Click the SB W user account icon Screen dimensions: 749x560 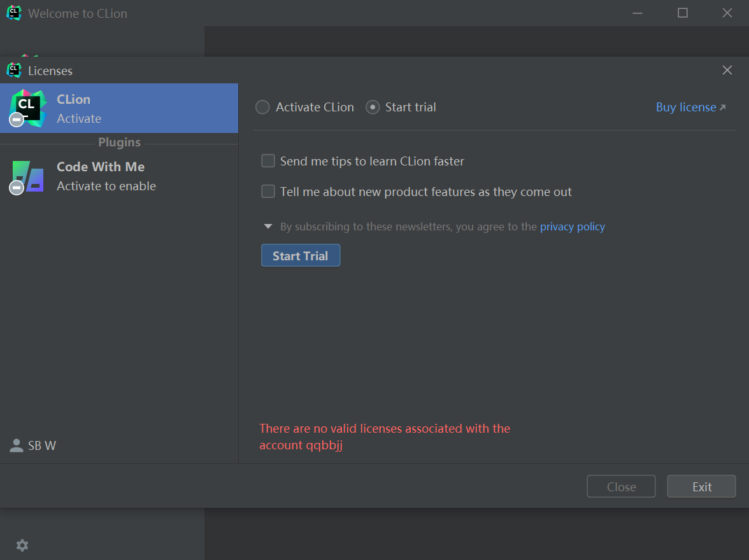point(17,445)
